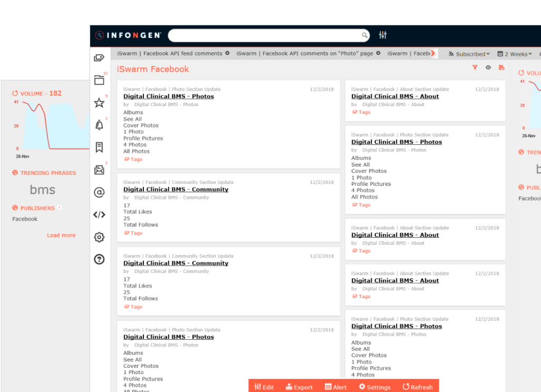
Task: Select the starred items sidebar icon
Action: tap(99, 103)
